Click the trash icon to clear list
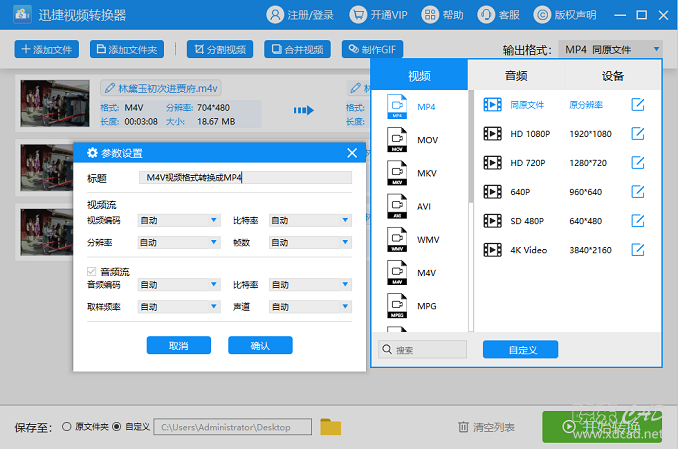This screenshot has height=449, width=678. 463,427
